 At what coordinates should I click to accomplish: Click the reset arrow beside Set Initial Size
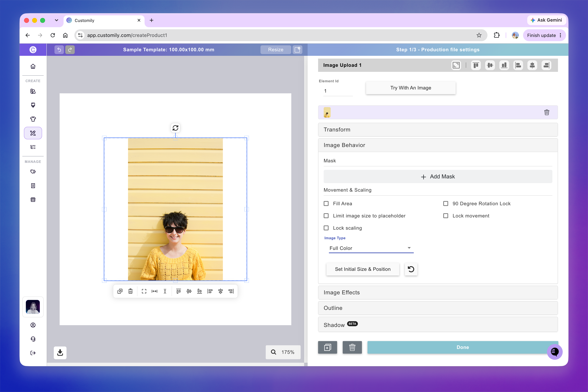tap(411, 269)
